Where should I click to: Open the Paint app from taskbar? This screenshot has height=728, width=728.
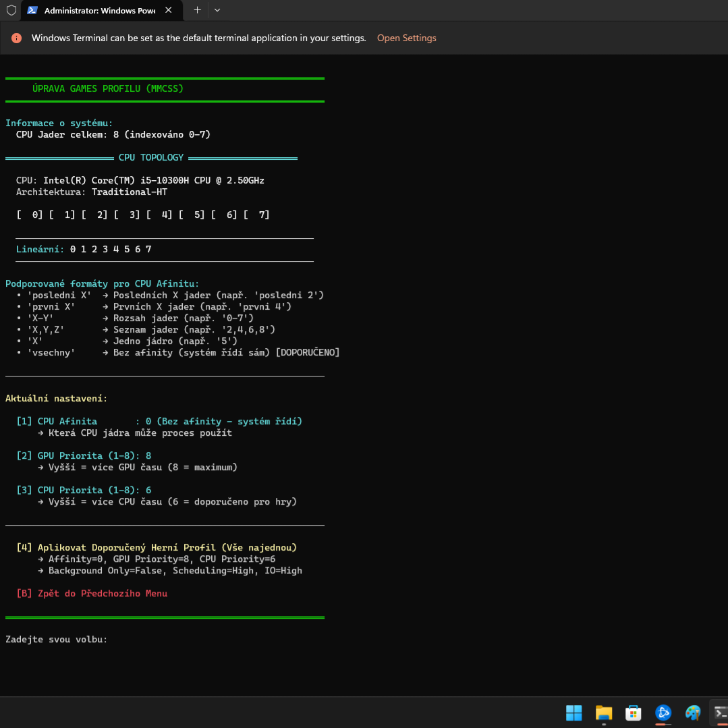pos(693,712)
